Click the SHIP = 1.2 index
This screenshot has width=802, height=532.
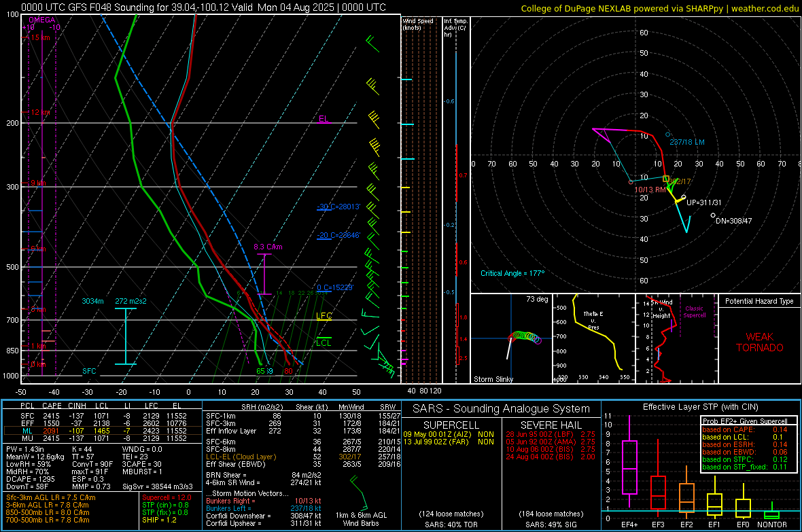(159, 520)
